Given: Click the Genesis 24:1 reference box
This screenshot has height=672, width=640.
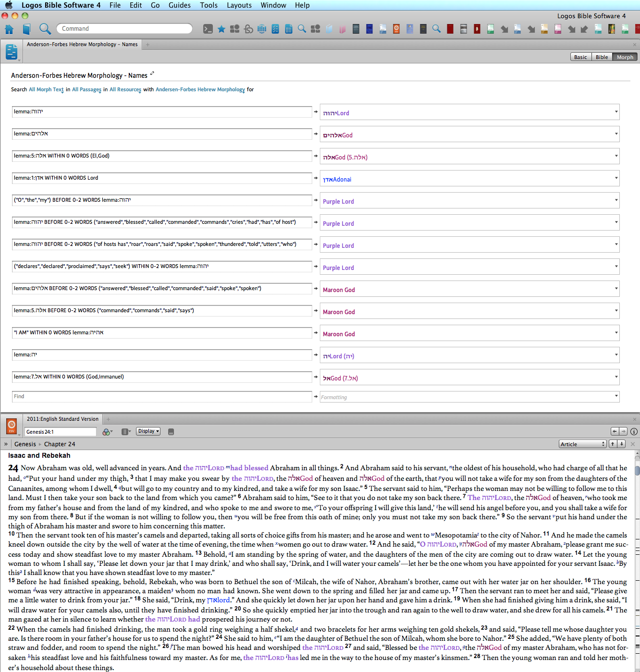Looking at the screenshot, I should (x=61, y=432).
